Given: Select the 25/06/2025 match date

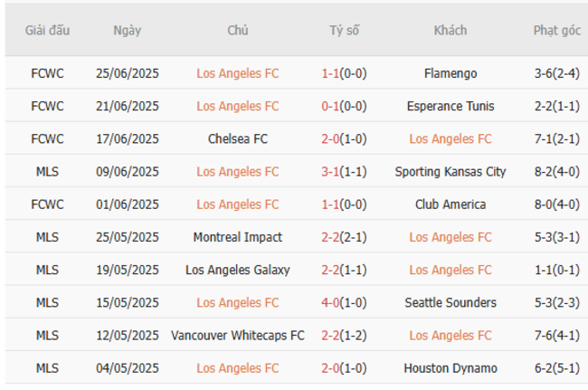Looking at the screenshot, I should coord(127,73).
